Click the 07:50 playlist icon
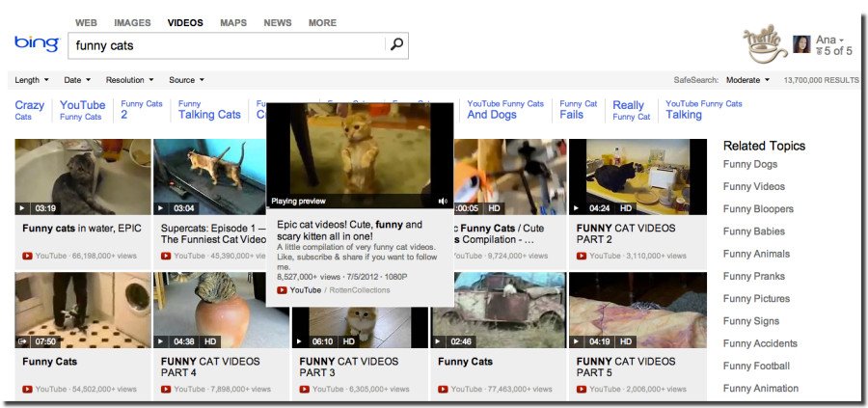The width and height of the screenshot is (868, 408). click(x=23, y=341)
